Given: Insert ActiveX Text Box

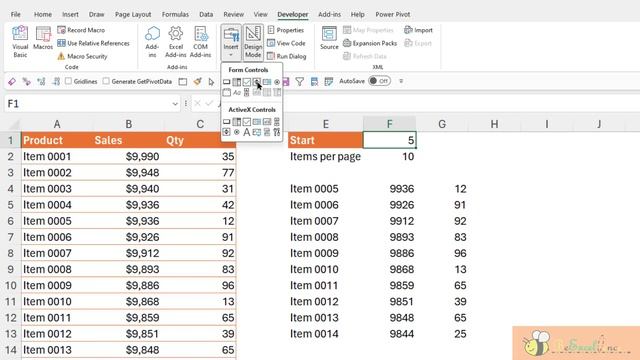Looking at the screenshot, I should click(x=267, y=122).
